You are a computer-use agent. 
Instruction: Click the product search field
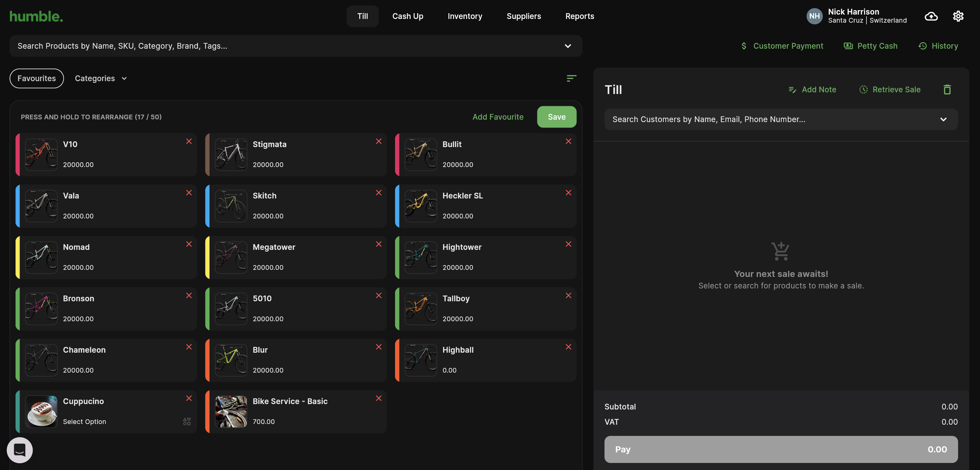[x=296, y=46]
